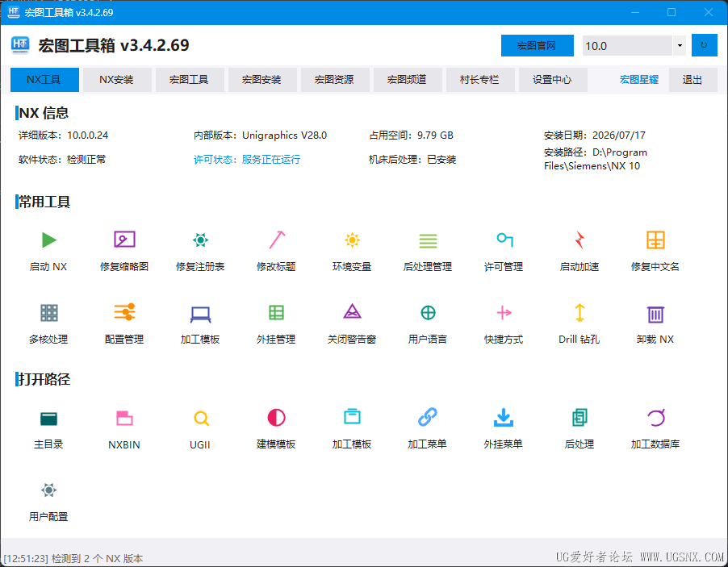728x567 pixels.
Task: Run the 修复中文名 Chinese name repair tool
Action: point(655,240)
